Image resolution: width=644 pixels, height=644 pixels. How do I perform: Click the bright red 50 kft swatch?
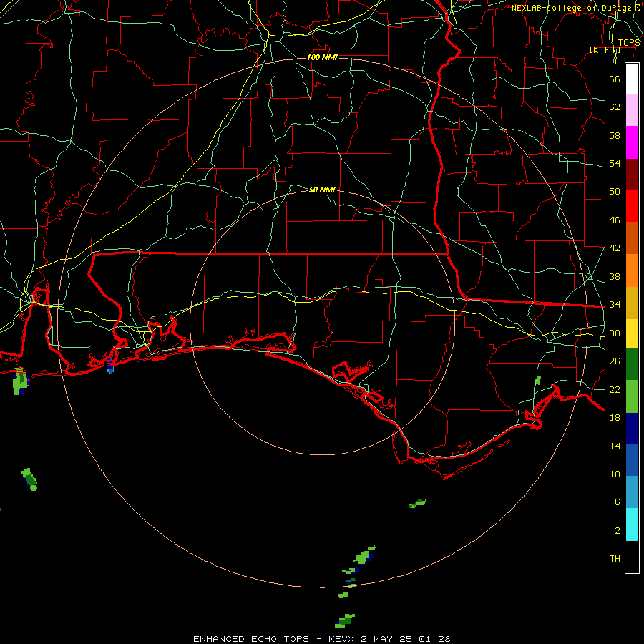click(x=632, y=206)
